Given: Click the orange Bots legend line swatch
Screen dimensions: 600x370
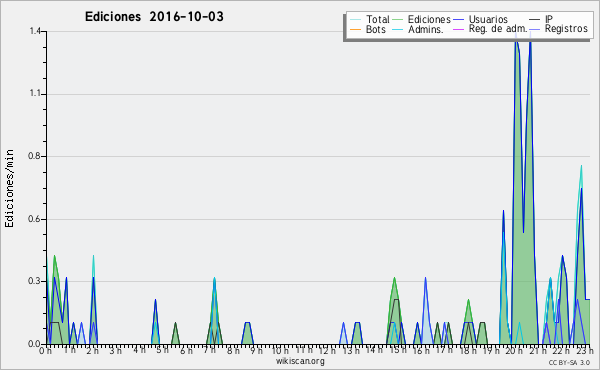Looking at the screenshot, I should (x=355, y=29).
